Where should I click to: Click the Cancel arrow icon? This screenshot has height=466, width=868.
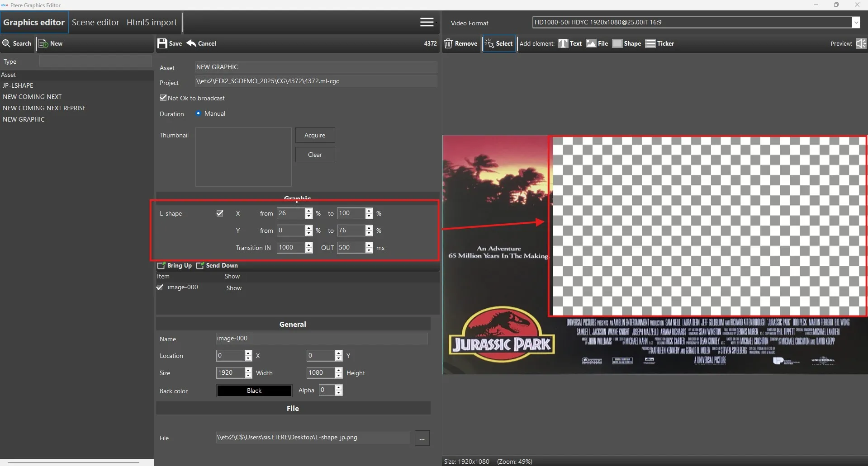click(x=192, y=43)
